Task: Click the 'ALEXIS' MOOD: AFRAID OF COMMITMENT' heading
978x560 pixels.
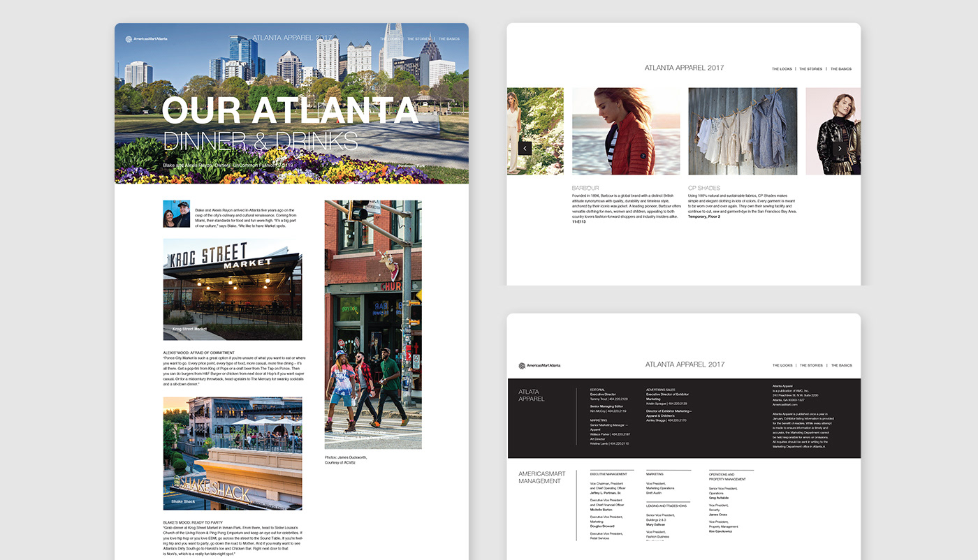Action: [199, 353]
